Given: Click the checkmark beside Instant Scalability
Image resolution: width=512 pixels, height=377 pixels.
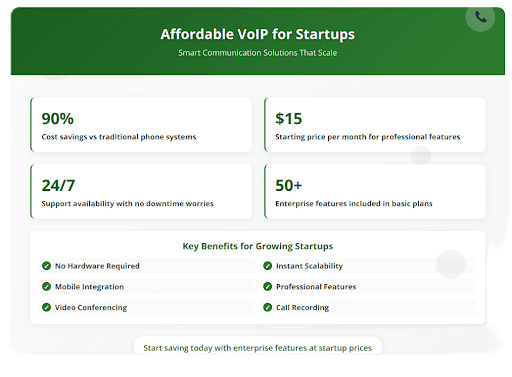Looking at the screenshot, I should tap(267, 266).
